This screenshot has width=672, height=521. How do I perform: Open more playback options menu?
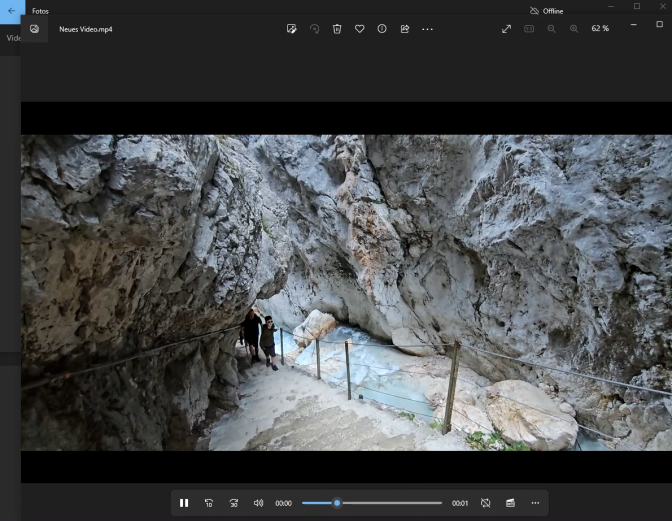click(535, 503)
